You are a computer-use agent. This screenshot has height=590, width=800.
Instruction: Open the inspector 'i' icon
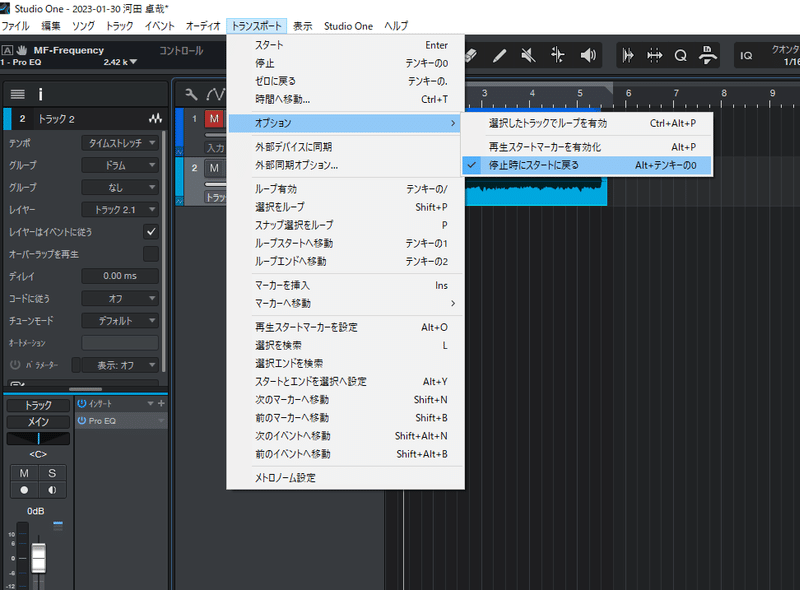40,94
